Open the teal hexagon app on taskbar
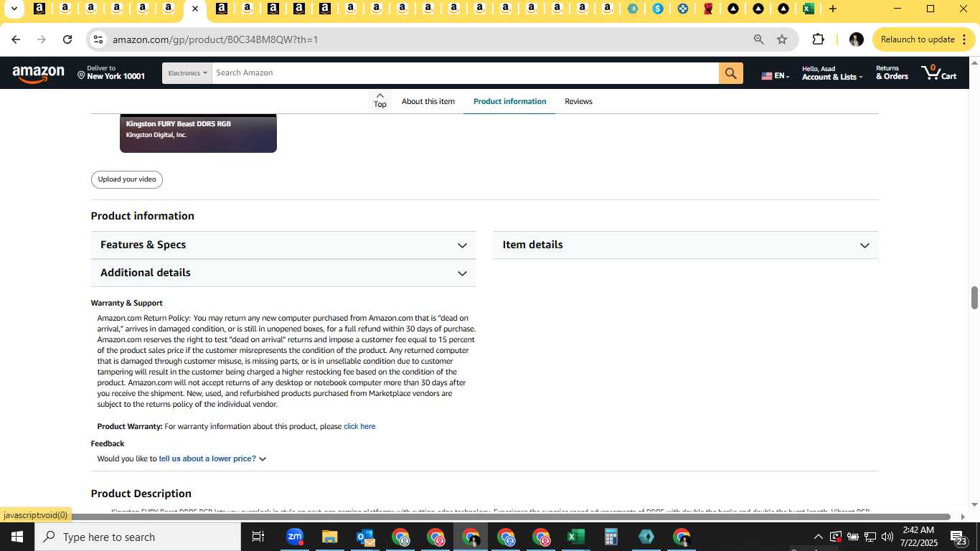The width and height of the screenshot is (980, 551). 646,537
